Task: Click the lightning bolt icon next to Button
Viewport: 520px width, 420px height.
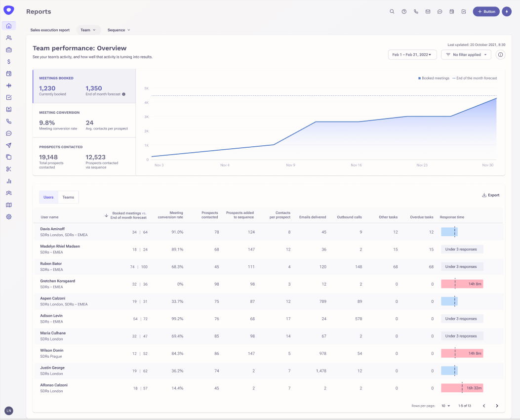Action: pos(507,11)
